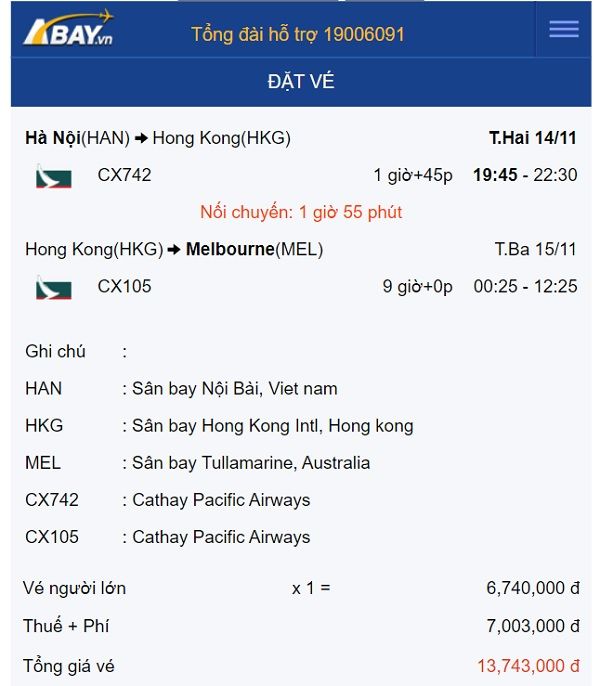Screen dimensions: 600x686
Task: Click the Thuế + Phí amount row
Action: point(301,626)
